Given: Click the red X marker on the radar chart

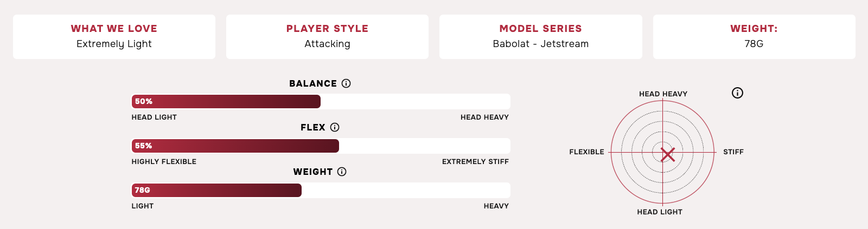Looking at the screenshot, I should pyautogui.click(x=668, y=155).
